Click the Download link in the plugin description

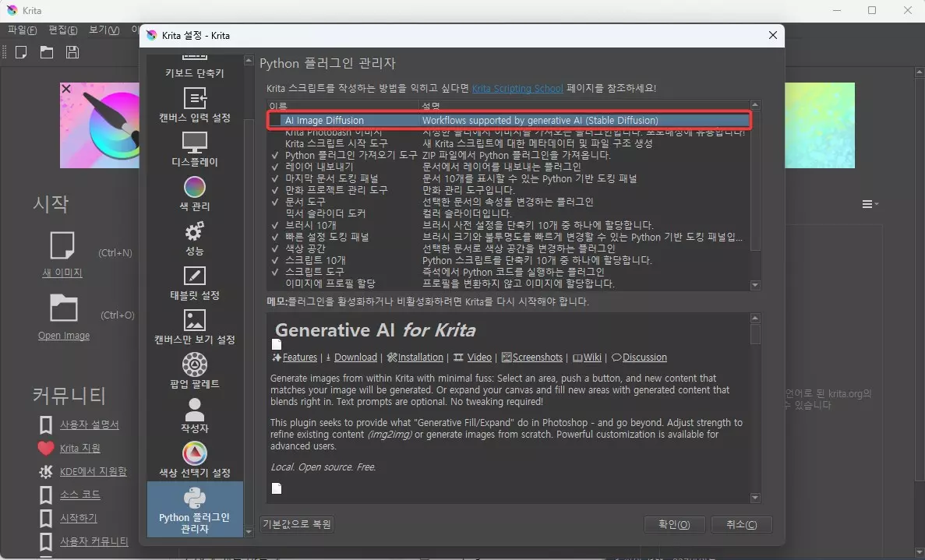(x=355, y=357)
